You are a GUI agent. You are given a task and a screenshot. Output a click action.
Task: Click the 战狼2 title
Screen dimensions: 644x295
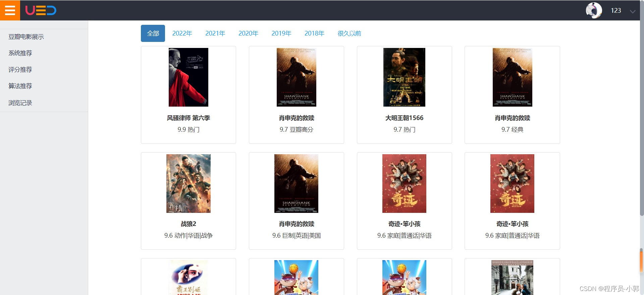pyautogui.click(x=189, y=224)
